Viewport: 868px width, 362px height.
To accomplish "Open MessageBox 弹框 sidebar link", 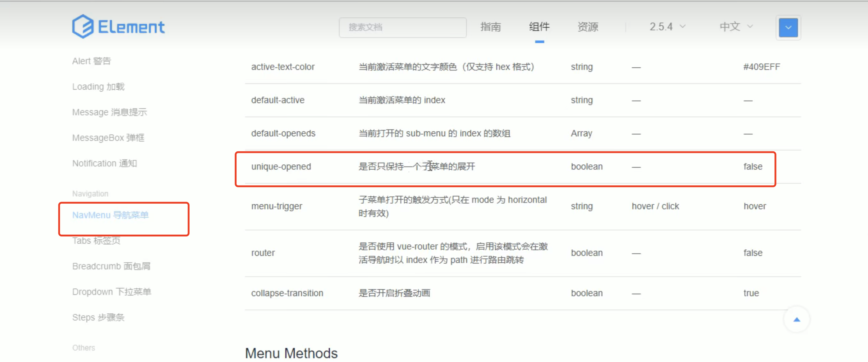I will (x=108, y=138).
